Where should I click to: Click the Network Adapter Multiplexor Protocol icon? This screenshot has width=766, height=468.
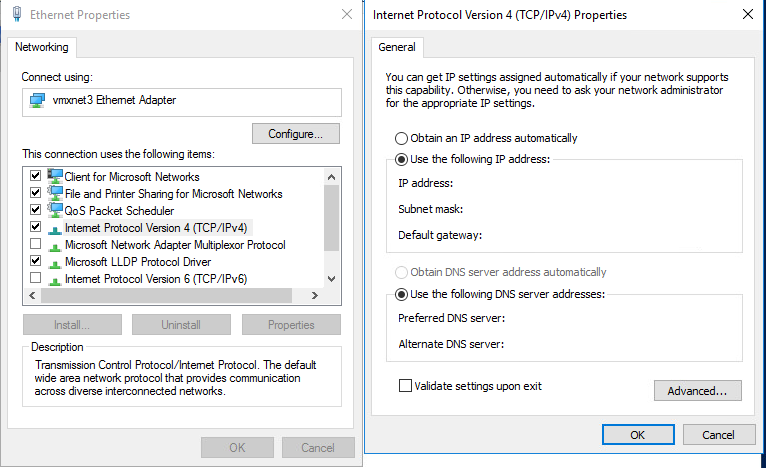pos(55,245)
